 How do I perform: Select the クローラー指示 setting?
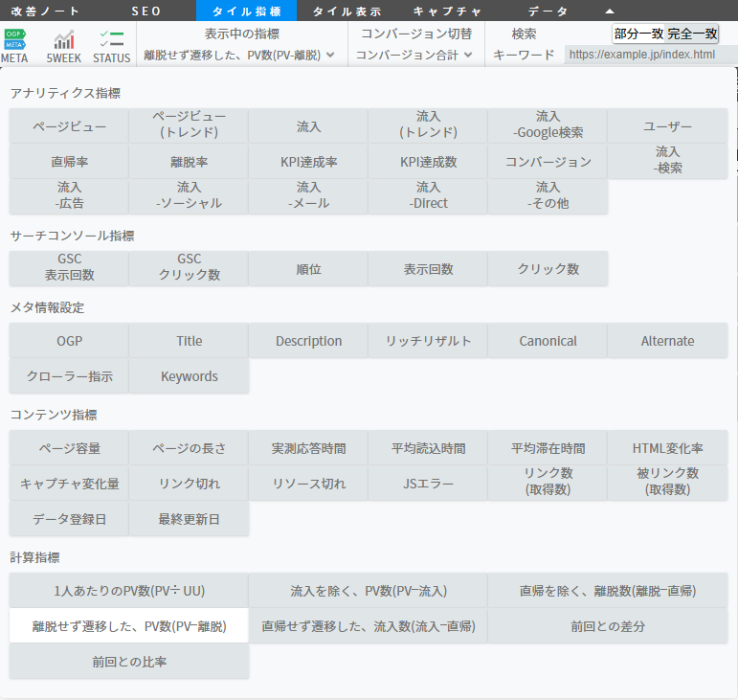[69, 375]
